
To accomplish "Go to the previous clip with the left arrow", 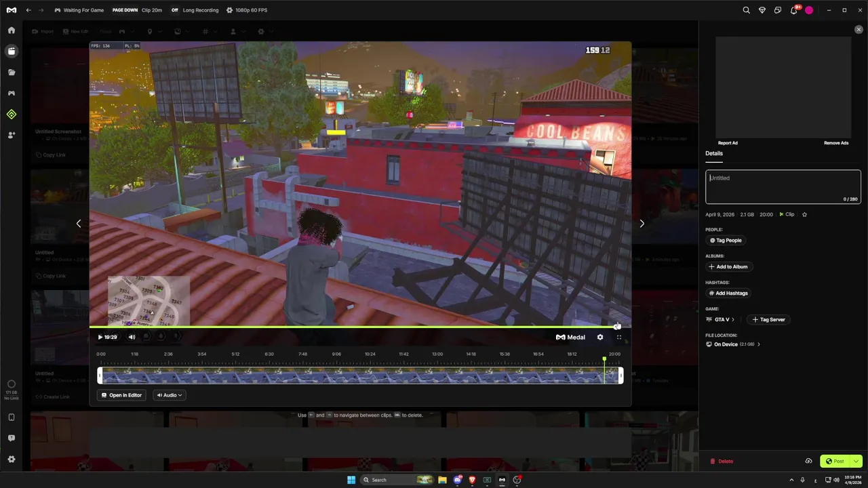I will point(79,223).
